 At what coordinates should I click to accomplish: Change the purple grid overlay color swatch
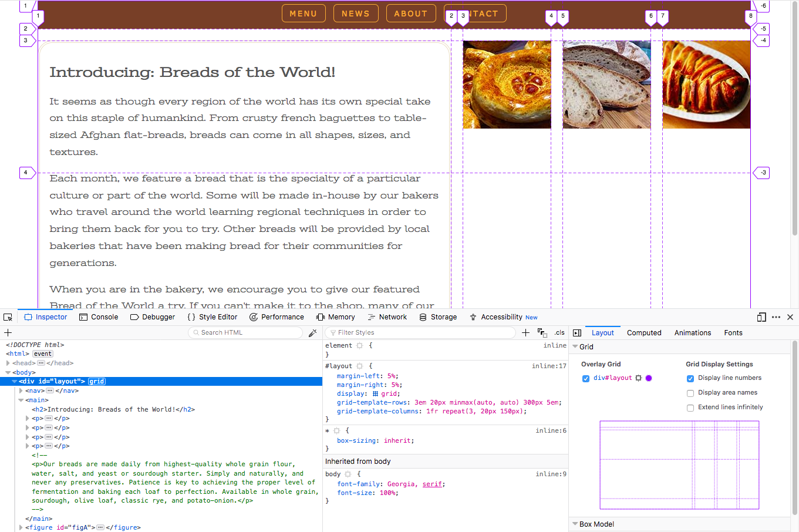point(649,378)
